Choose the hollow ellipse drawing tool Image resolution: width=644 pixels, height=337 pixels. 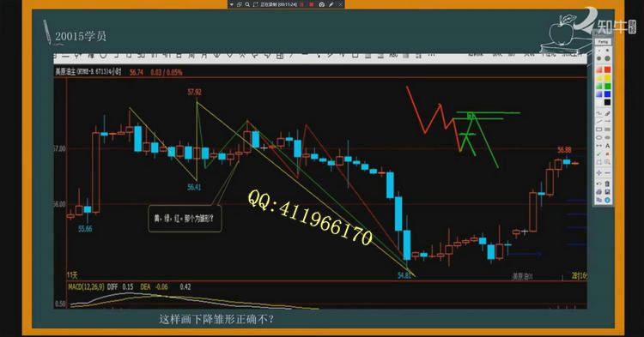(598, 138)
